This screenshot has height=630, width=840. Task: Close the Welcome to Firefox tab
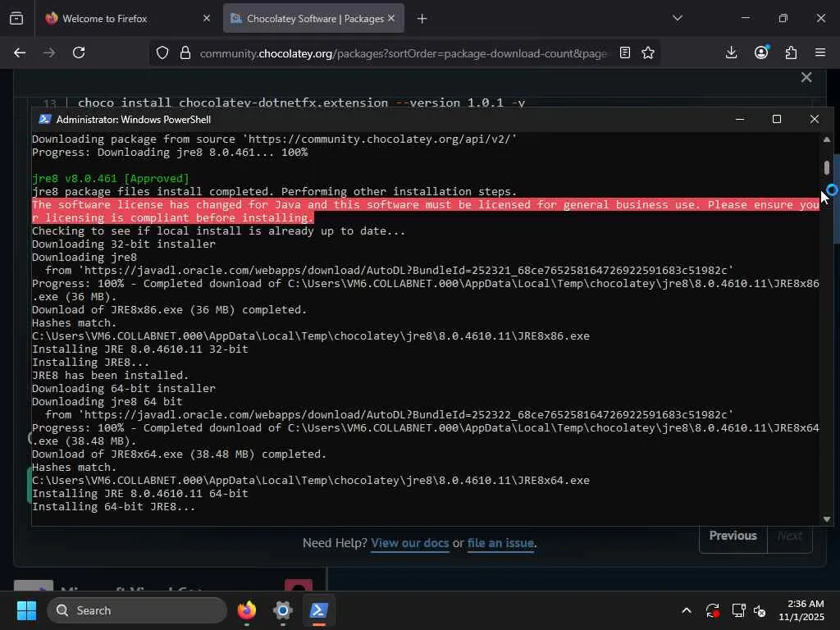coord(207,18)
